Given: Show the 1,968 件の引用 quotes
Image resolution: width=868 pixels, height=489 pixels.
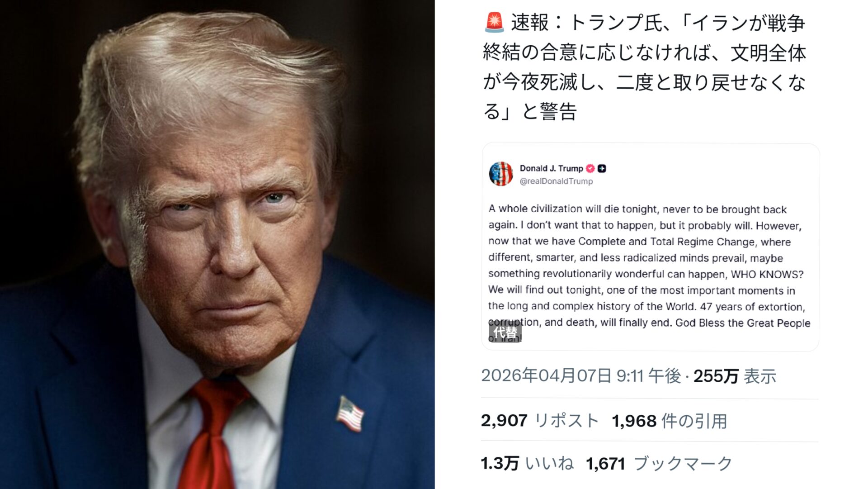Looking at the screenshot, I should (670, 421).
